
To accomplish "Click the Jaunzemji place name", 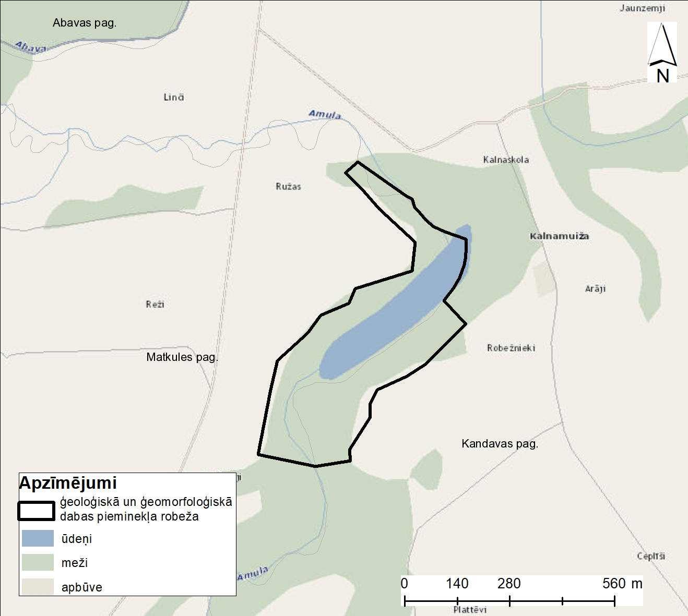I will point(642,8).
